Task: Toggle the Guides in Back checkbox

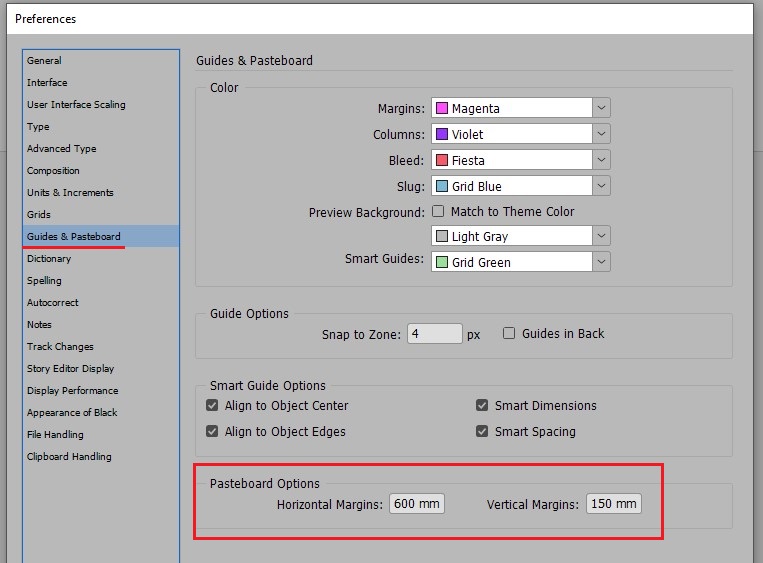Action: click(x=509, y=334)
